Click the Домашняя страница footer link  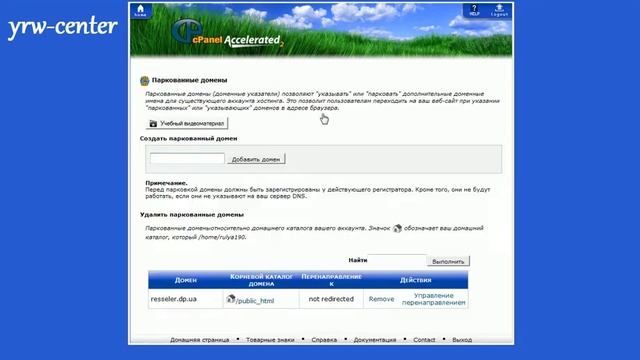[200, 340]
